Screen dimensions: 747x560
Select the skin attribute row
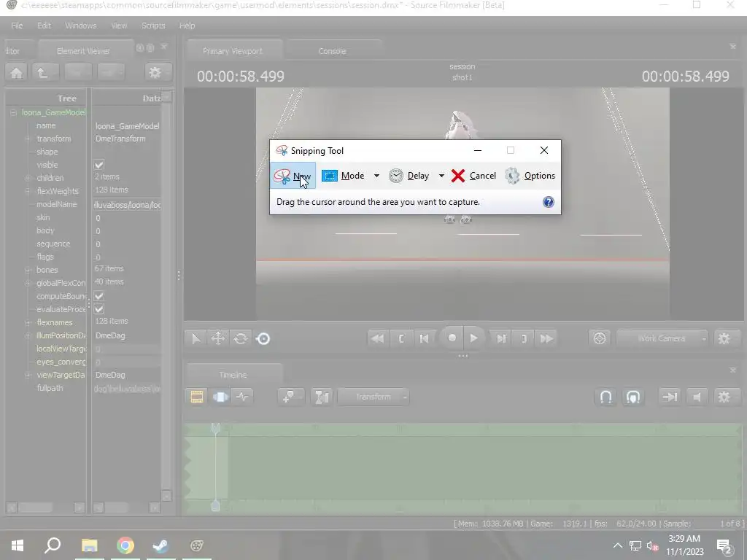pyautogui.click(x=43, y=217)
